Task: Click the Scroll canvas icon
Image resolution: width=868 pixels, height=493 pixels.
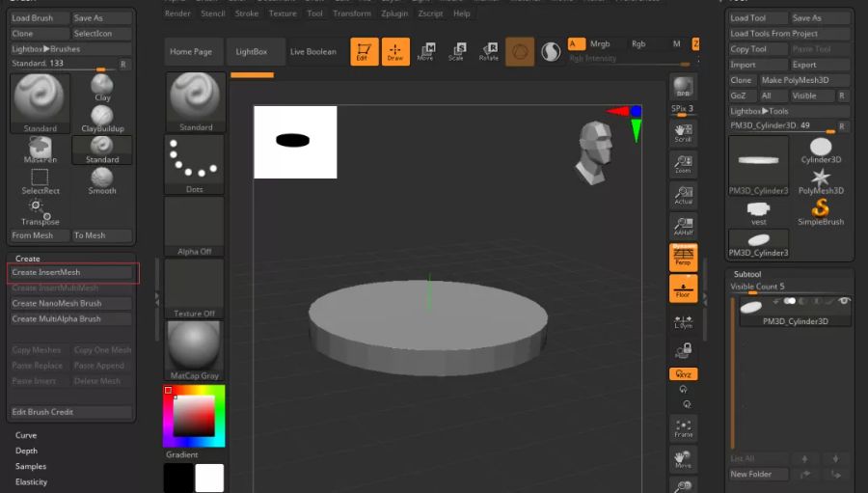Action: pos(683,133)
